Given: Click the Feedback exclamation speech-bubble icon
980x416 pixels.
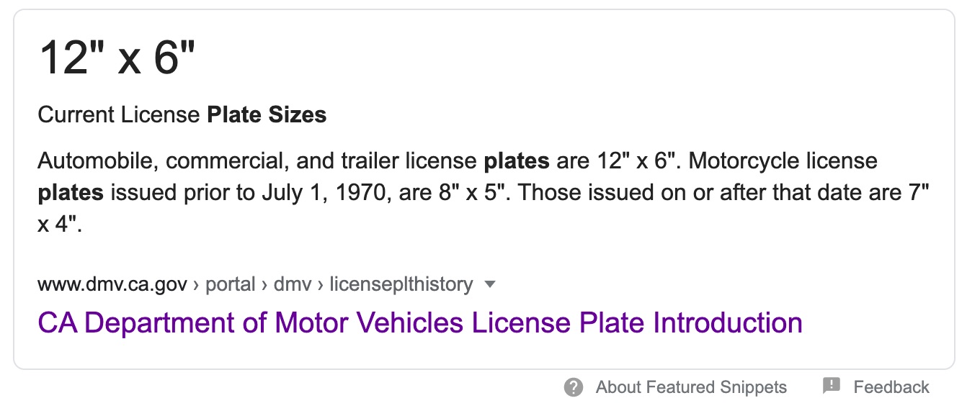Looking at the screenshot, I should (831, 386).
